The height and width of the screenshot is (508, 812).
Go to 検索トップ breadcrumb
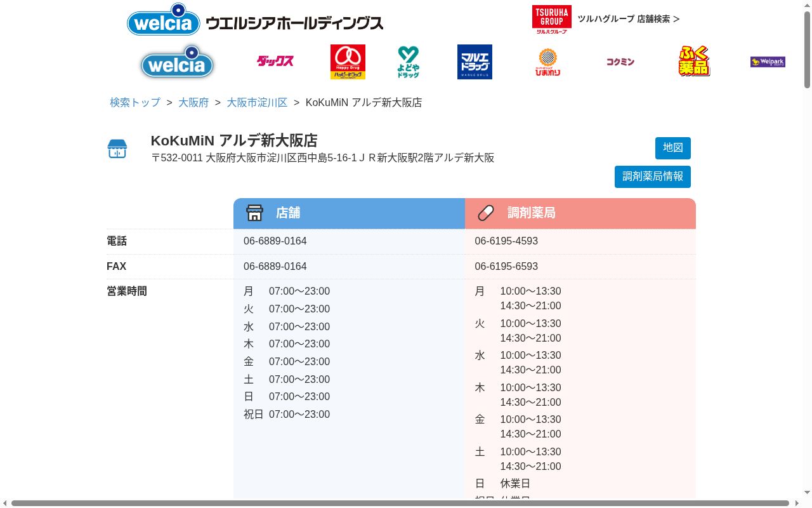coord(135,102)
